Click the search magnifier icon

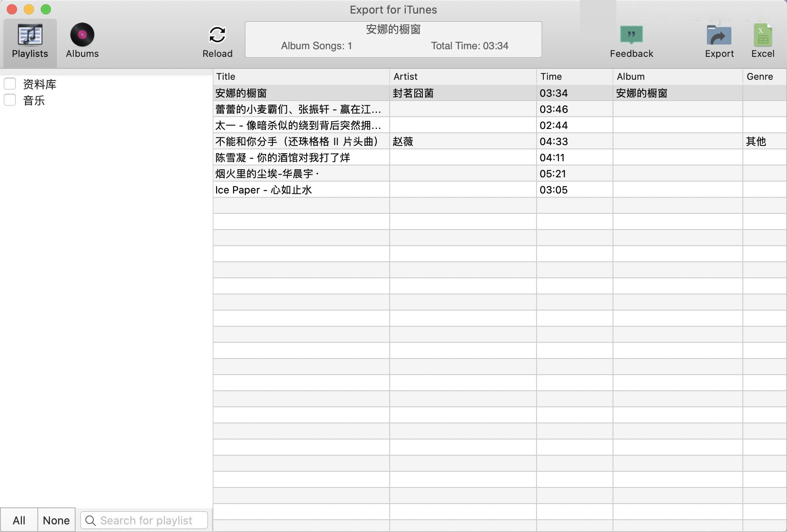coord(90,520)
